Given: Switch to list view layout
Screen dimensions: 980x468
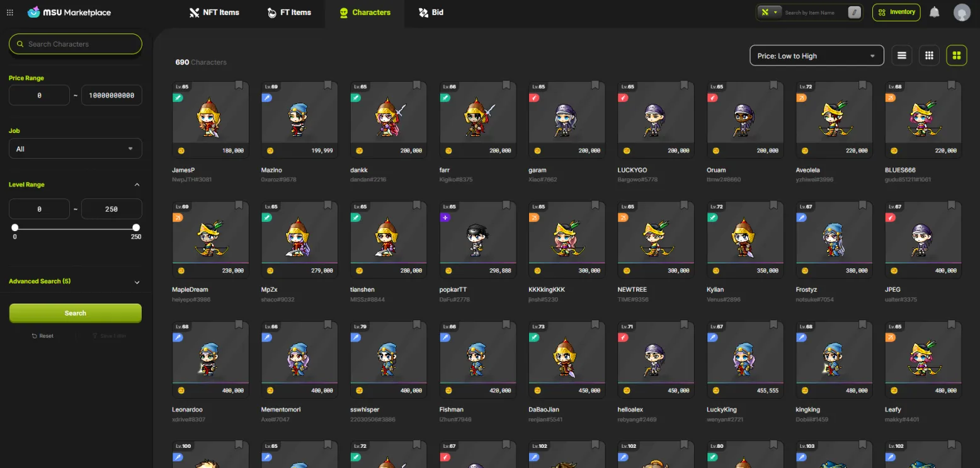Looking at the screenshot, I should click(902, 55).
